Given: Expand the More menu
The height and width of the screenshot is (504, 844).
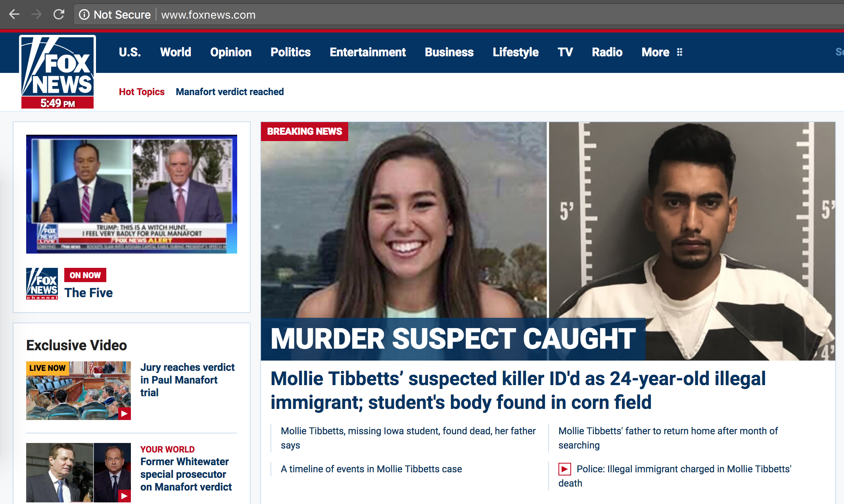Looking at the screenshot, I should (x=656, y=52).
